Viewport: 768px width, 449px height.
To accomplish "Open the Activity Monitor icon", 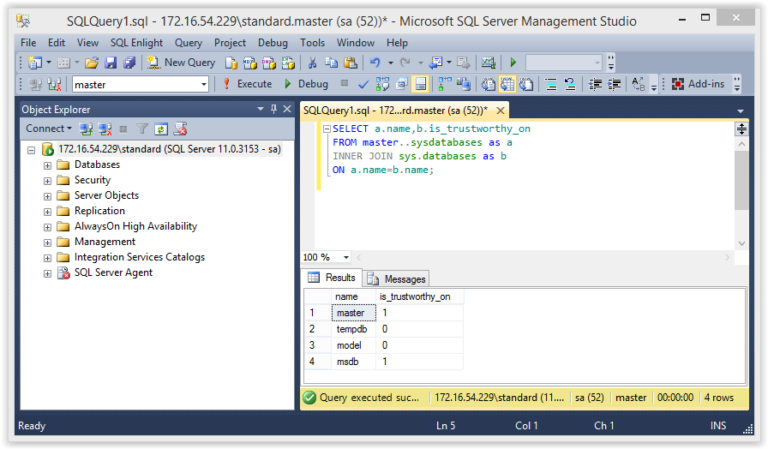I will (488, 62).
